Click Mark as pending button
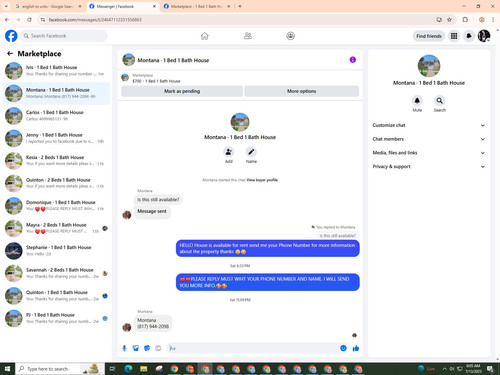This screenshot has width=500, height=375. [182, 91]
